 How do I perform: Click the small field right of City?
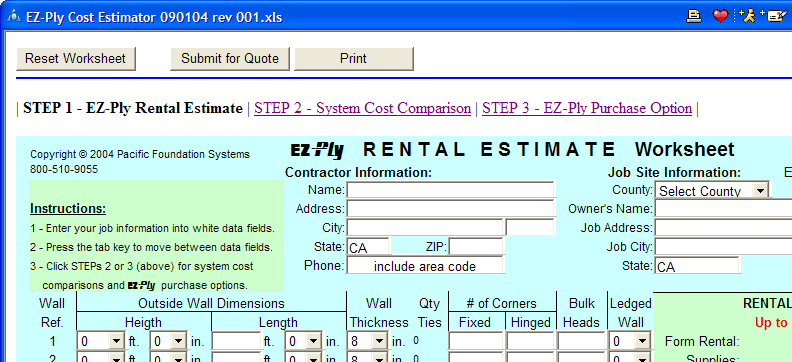click(530, 227)
